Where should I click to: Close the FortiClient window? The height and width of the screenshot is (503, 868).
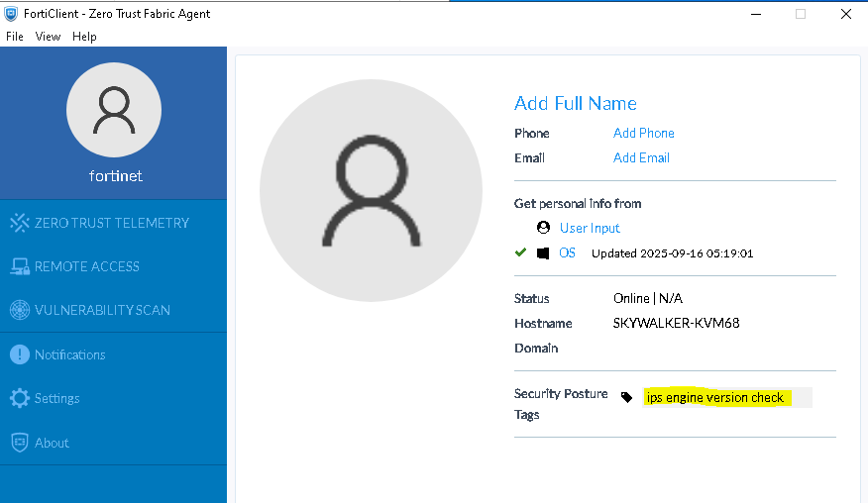pyautogui.click(x=846, y=14)
